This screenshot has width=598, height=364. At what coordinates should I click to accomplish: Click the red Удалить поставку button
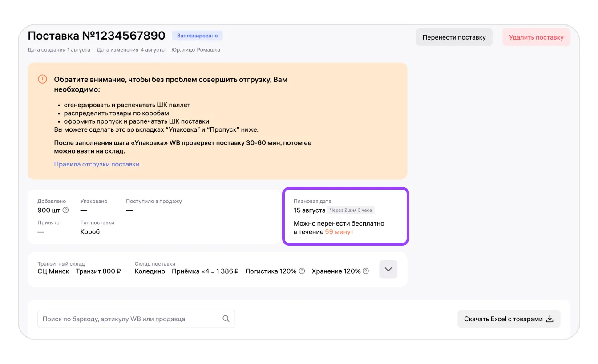point(536,37)
